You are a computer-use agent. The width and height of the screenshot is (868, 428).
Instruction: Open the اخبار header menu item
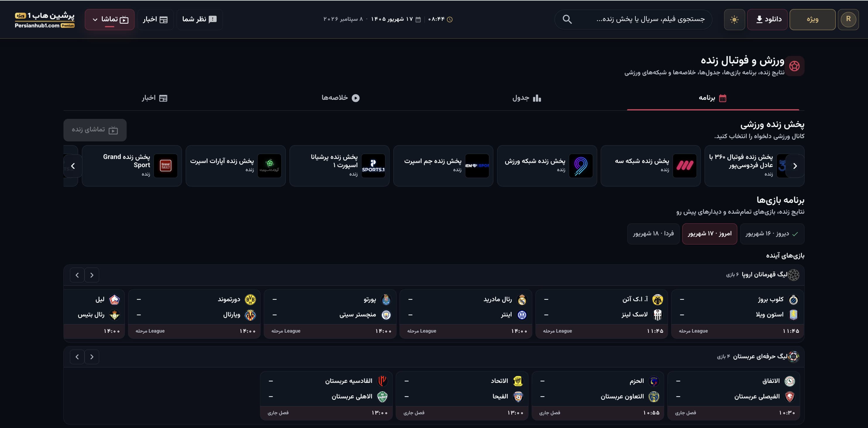(x=155, y=20)
